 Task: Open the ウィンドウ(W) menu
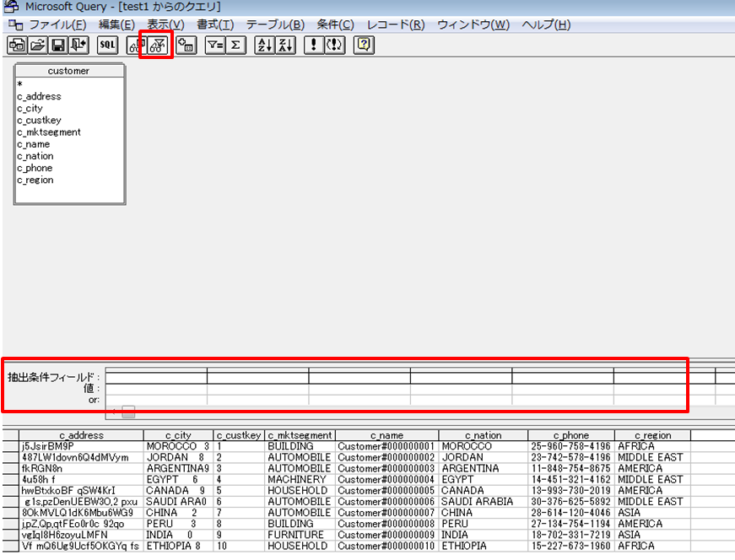click(473, 24)
